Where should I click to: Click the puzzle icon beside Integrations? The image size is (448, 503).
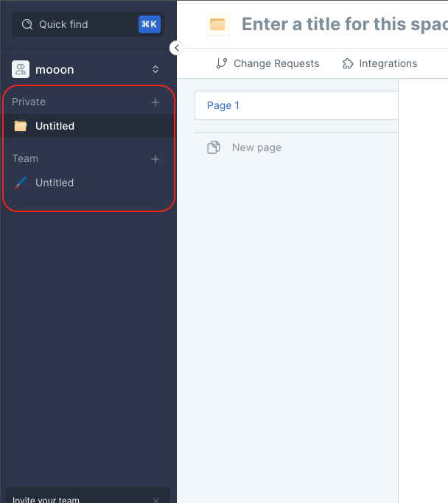[x=348, y=63]
